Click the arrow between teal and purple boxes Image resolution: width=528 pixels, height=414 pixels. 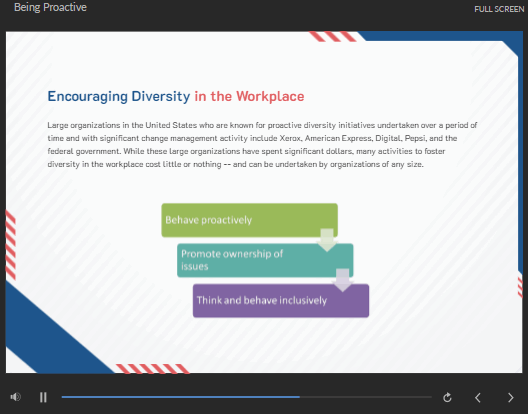click(x=342, y=280)
